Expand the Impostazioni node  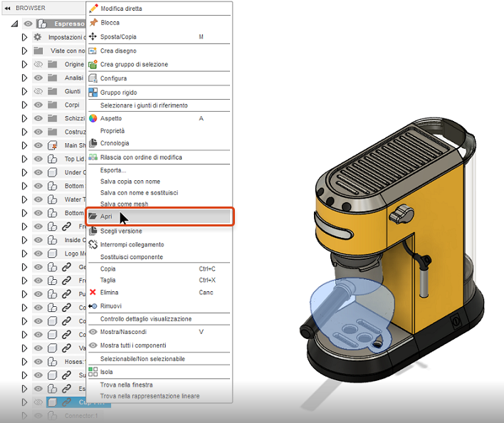[24, 37]
